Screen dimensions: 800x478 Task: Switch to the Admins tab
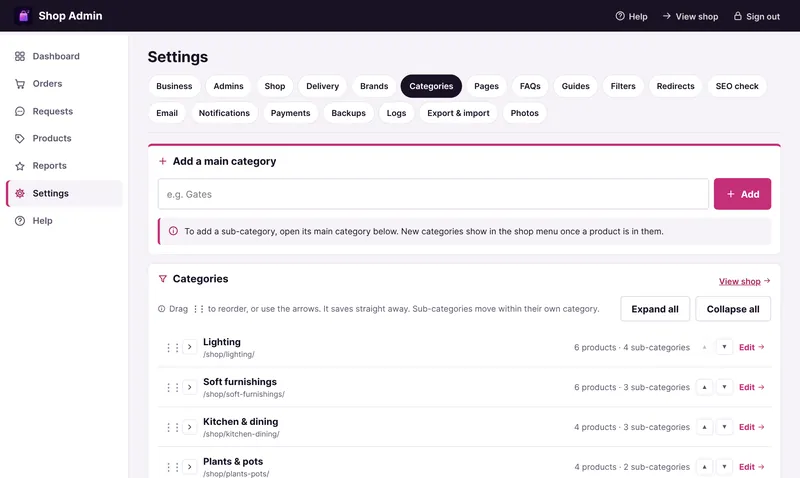tap(228, 86)
